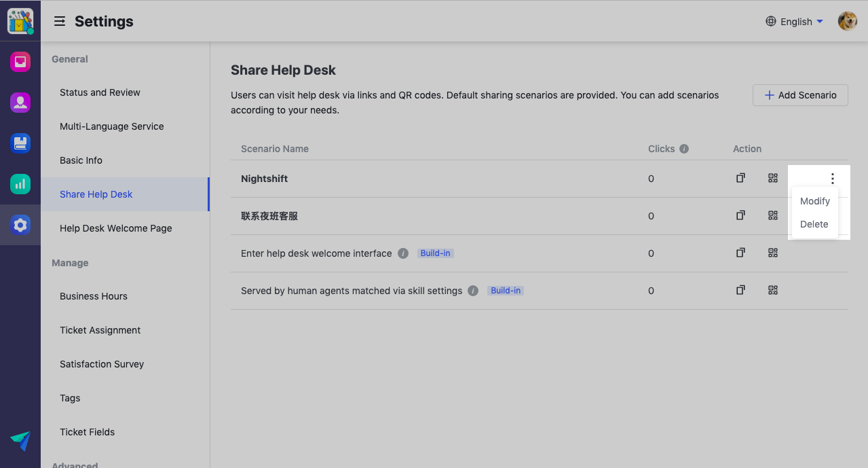Open user profile avatar

pos(847,22)
